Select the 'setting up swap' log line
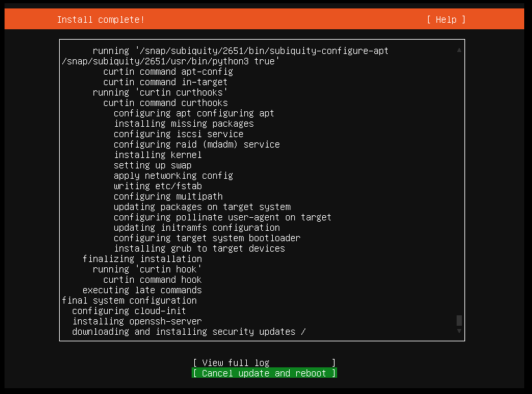 pos(153,165)
